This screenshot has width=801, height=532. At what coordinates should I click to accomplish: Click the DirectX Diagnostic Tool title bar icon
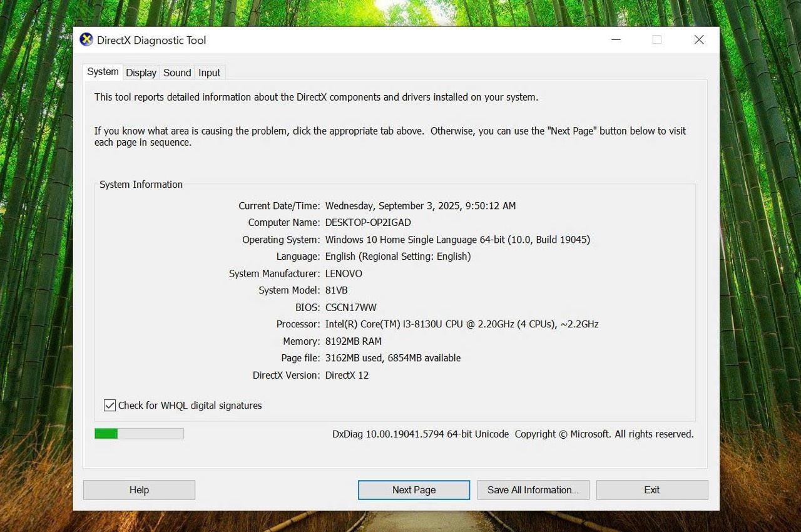(86, 40)
